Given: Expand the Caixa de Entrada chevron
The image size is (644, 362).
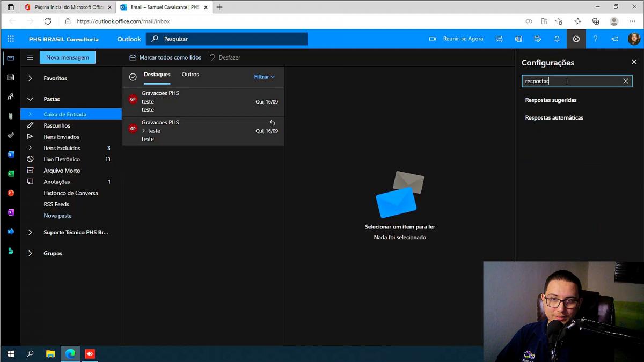Looking at the screenshot, I should 30,114.
